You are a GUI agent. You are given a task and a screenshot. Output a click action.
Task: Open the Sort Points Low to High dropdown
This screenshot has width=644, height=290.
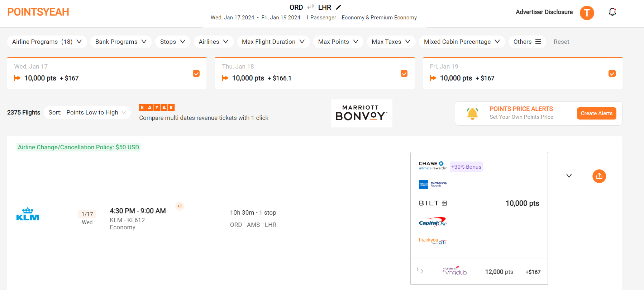tap(87, 112)
